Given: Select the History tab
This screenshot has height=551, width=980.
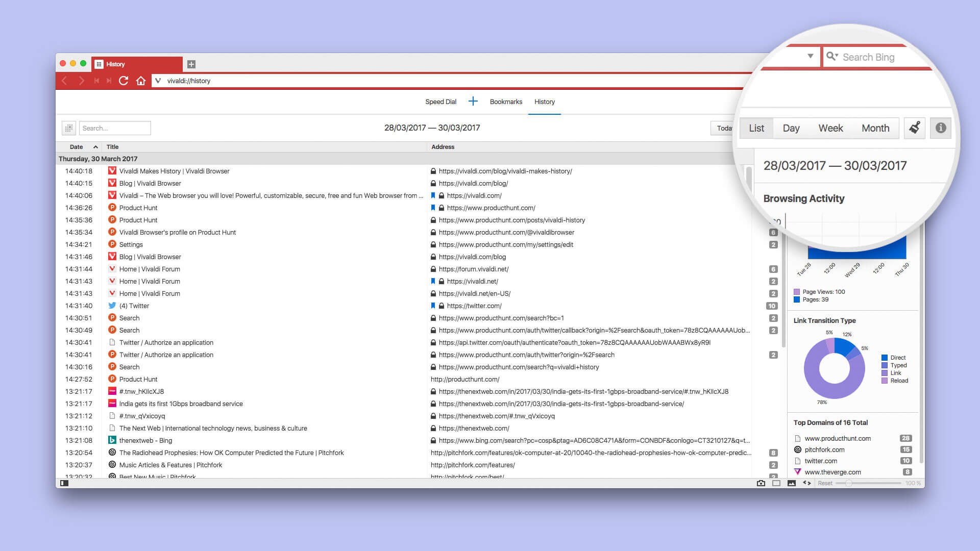Looking at the screenshot, I should click(x=544, y=101).
